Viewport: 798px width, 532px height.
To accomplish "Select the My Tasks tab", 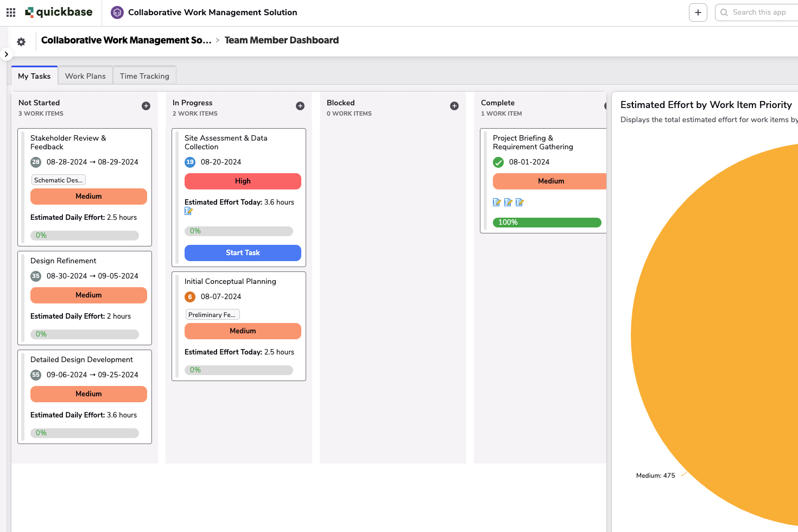I will pos(34,76).
